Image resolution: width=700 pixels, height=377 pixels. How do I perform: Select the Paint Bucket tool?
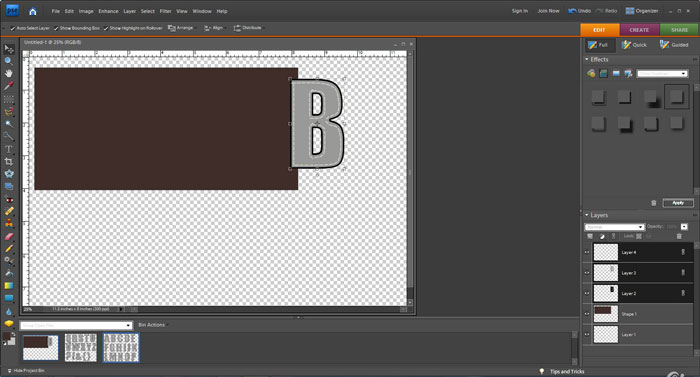(x=8, y=273)
